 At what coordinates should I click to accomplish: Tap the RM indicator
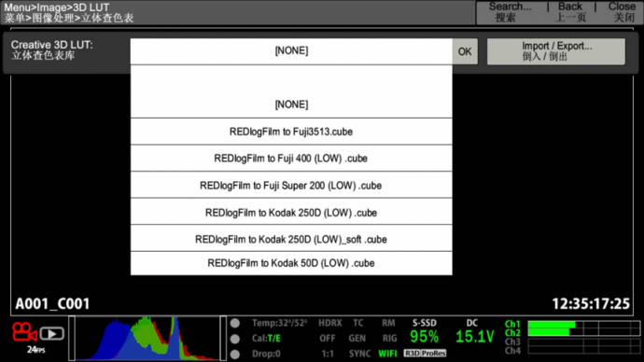[x=388, y=323]
